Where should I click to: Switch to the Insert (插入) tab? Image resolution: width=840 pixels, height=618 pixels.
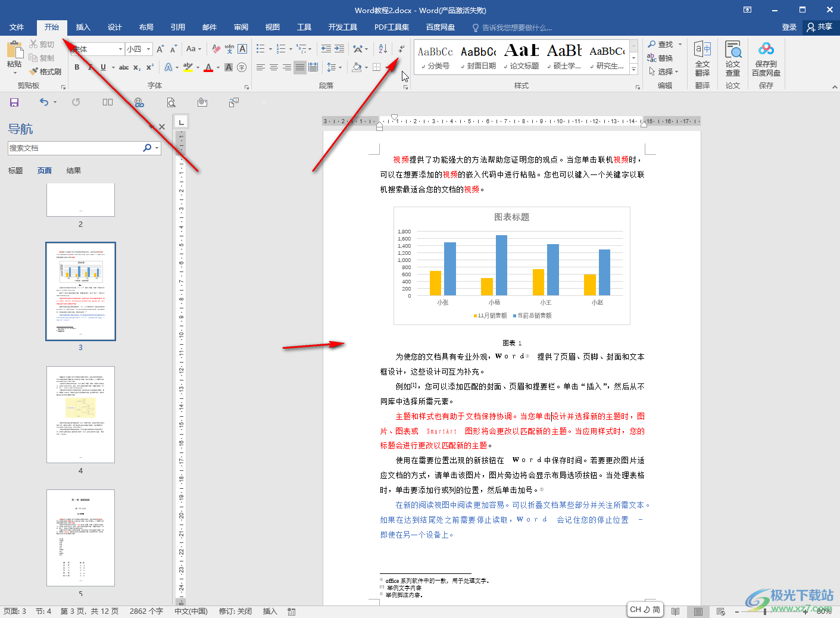pos(83,27)
